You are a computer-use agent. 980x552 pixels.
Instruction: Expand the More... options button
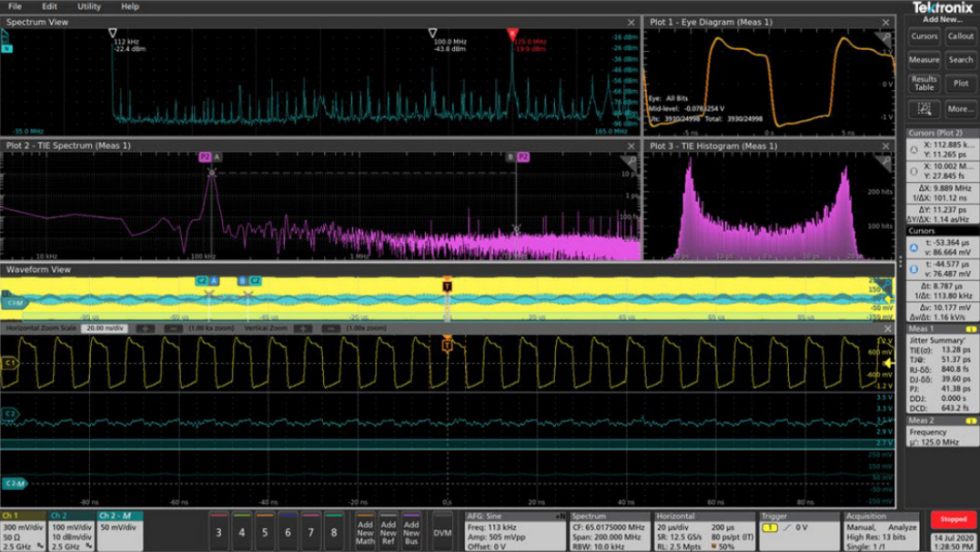(961, 109)
